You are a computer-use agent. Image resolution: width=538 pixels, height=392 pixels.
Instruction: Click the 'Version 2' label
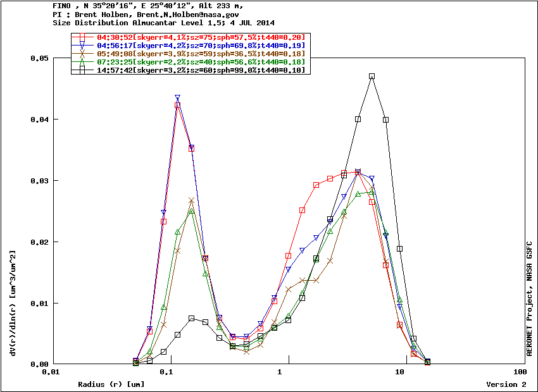pos(506,384)
